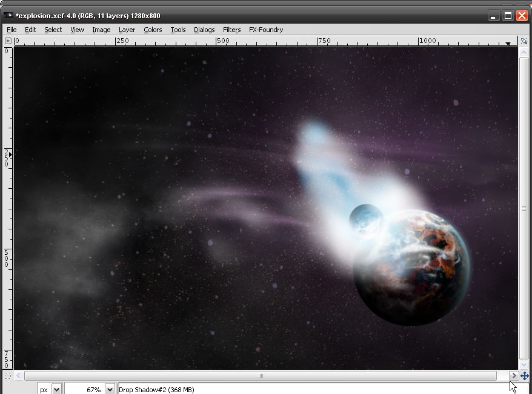Screen dimensions: 532x394
Task: Click the image menu arrow button at ruler corner
Action: [x=8, y=41]
